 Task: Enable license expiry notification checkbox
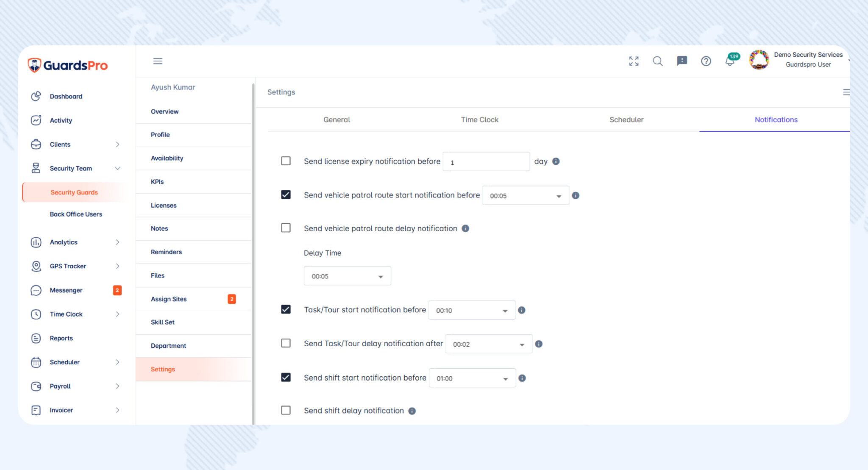pos(286,161)
